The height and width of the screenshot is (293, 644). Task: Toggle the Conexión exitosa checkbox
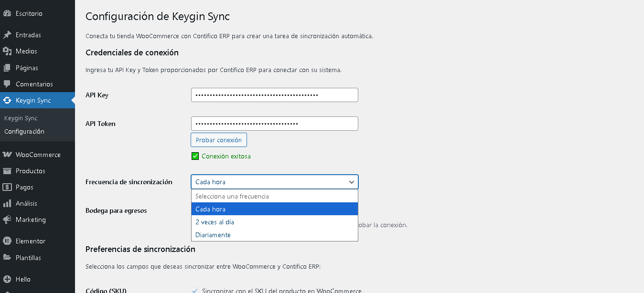point(195,156)
